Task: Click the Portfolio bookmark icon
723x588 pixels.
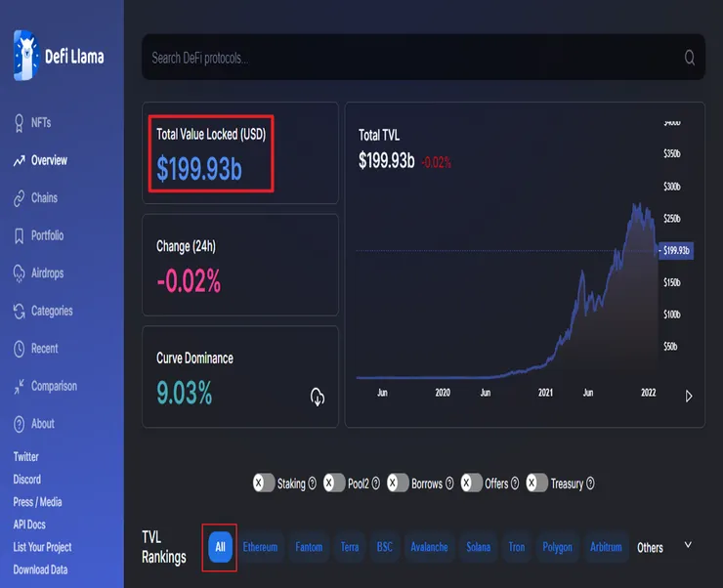Action: point(19,236)
